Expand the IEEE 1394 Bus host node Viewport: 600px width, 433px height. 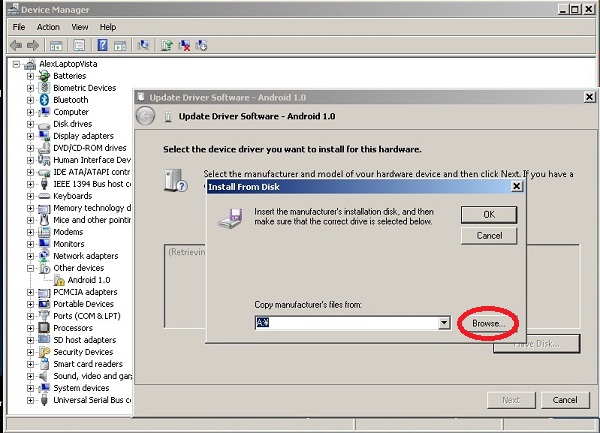pos(30,184)
